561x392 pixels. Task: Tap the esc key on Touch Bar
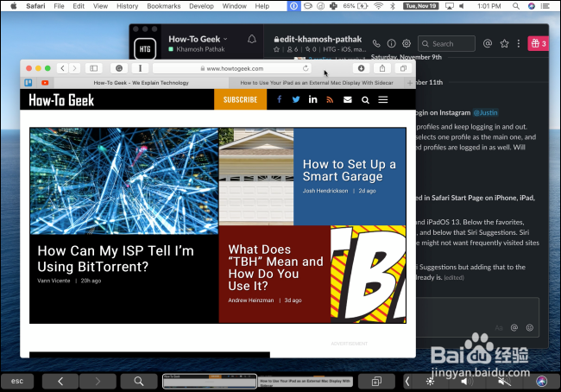17,381
